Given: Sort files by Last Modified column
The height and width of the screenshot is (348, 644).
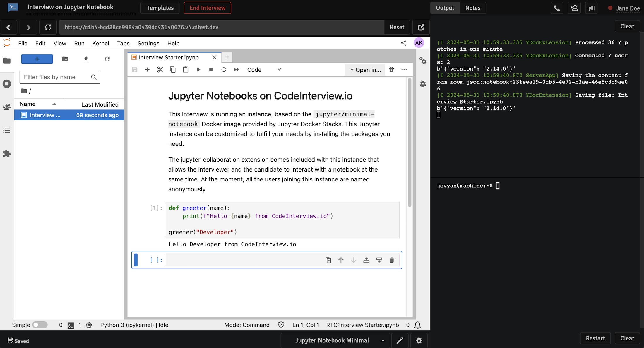Looking at the screenshot, I should [x=94, y=104].
